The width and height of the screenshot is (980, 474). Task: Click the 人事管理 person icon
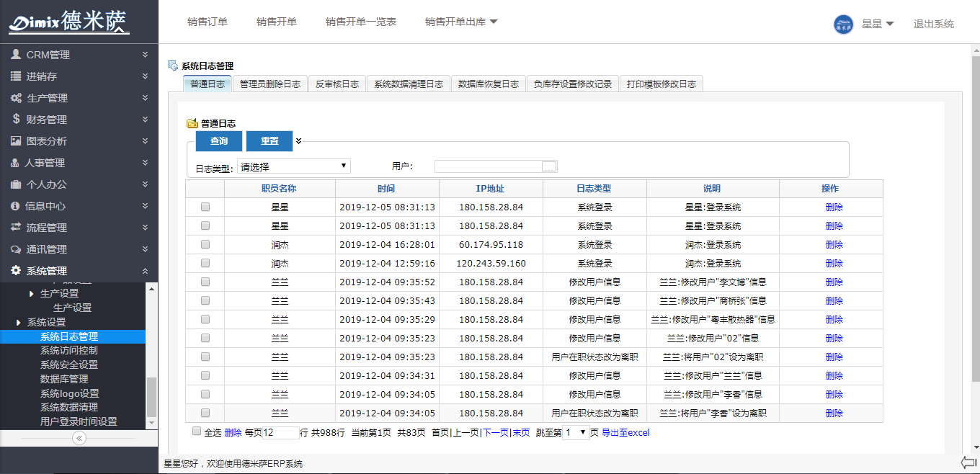(15, 163)
